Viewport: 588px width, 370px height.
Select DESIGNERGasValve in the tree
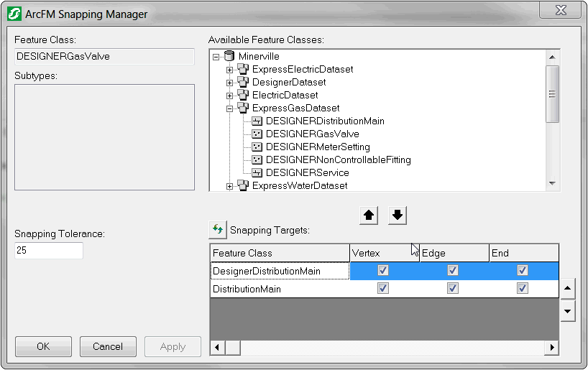[x=313, y=134]
